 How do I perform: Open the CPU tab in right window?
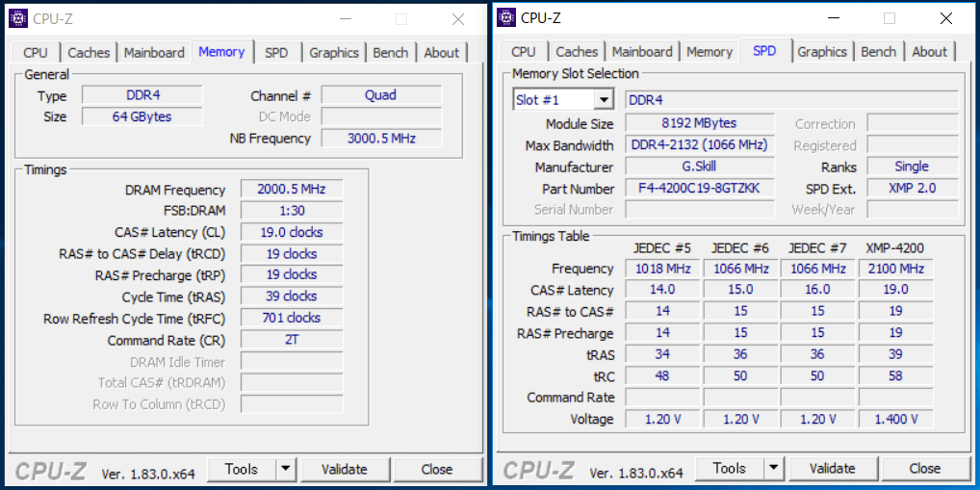tap(523, 52)
